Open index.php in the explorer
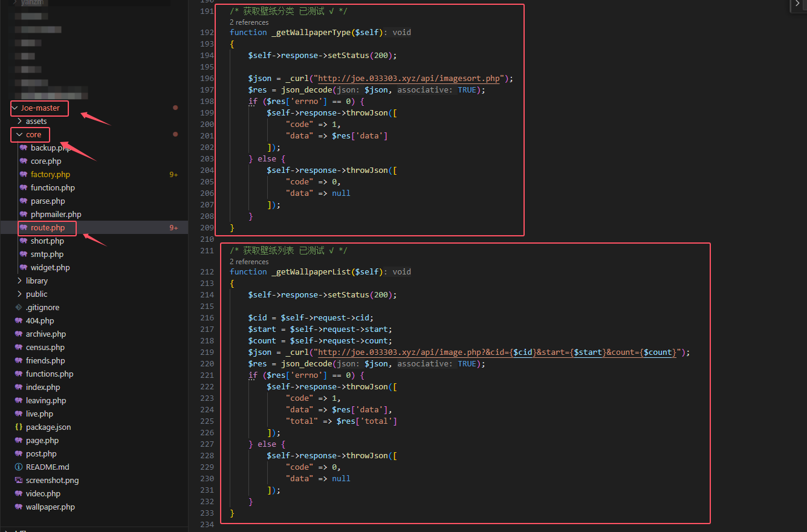 click(x=42, y=388)
